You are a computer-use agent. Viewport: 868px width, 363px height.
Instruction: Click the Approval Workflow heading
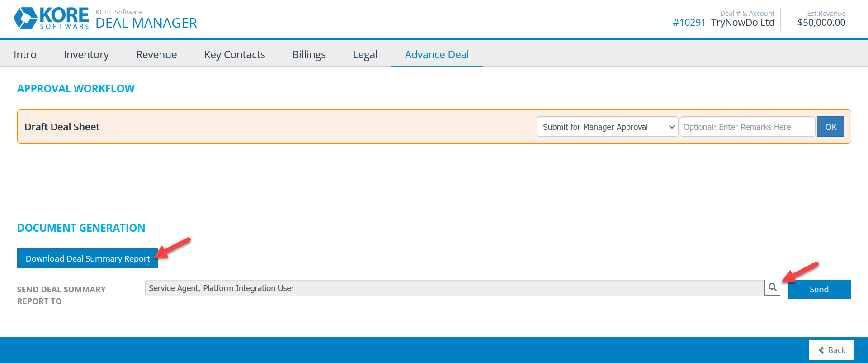click(76, 89)
